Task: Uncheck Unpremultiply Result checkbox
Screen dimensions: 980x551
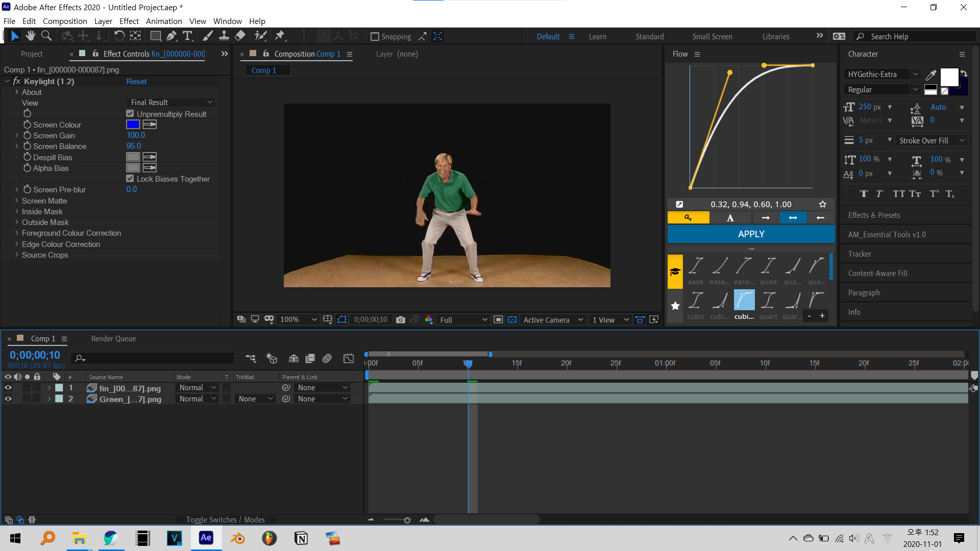Action: click(x=130, y=114)
